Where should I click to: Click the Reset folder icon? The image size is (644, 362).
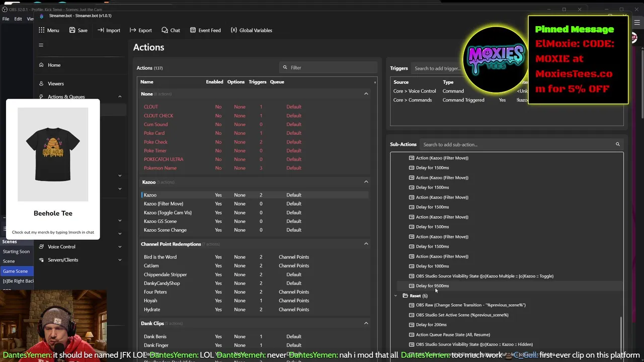click(x=406, y=296)
